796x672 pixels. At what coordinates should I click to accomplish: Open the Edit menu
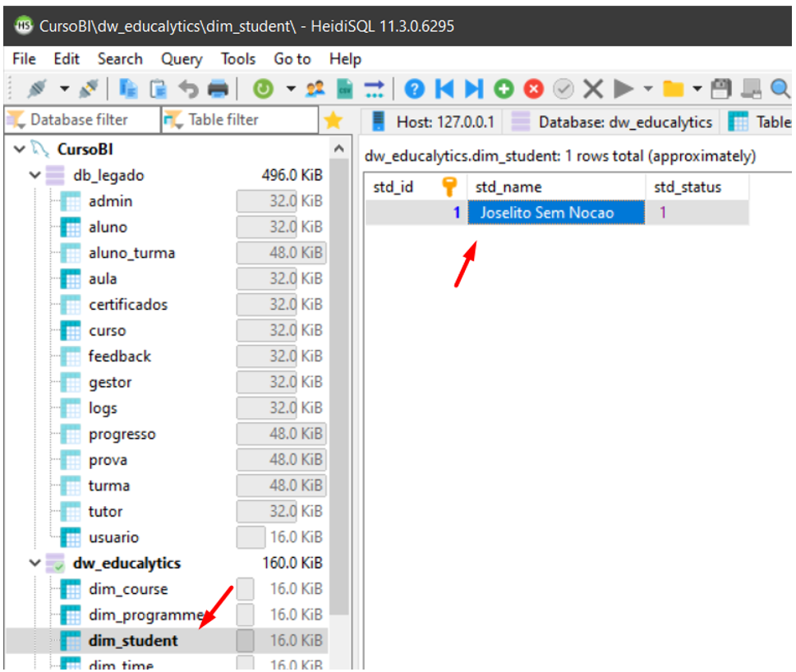(x=67, y=59)
